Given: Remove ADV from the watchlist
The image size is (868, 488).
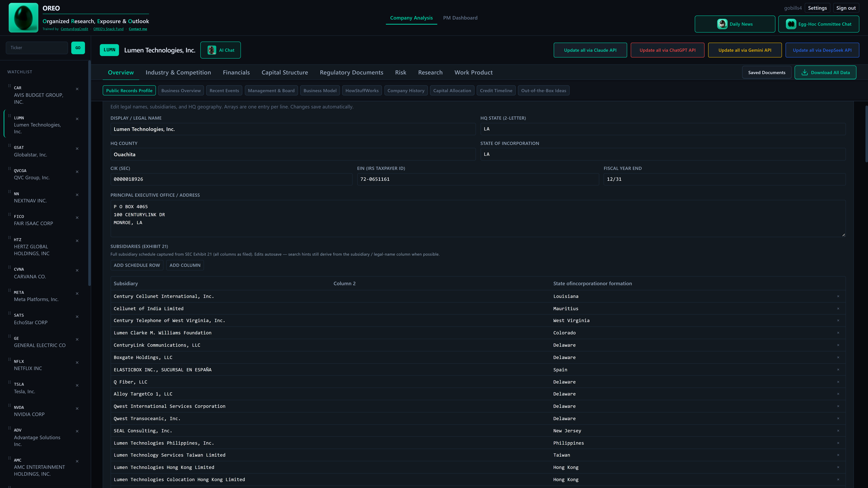Looking at the screenshot, I should coord(77,431).
